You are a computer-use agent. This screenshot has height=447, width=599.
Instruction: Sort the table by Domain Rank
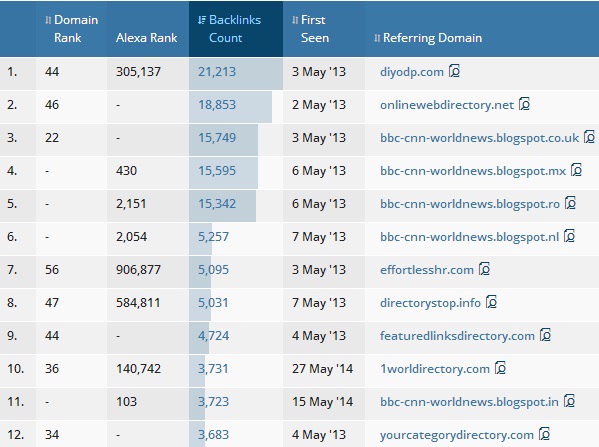[71, 29]
